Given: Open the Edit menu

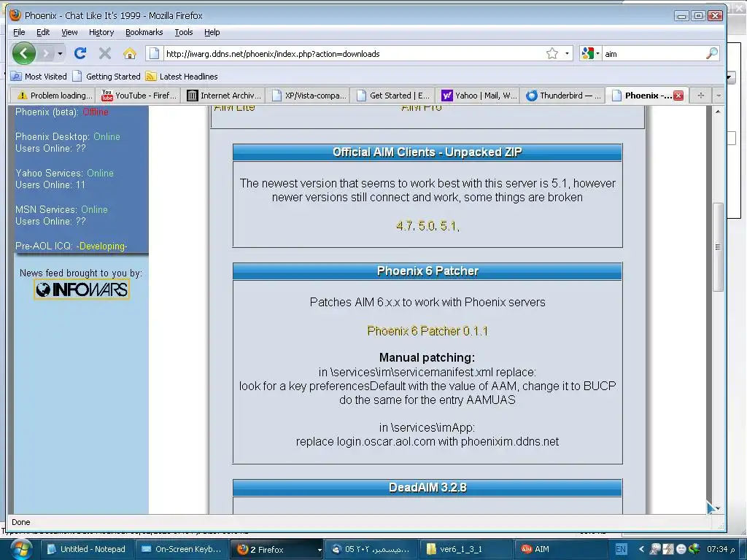Looking at the screenshot, I should click(43, 32).
